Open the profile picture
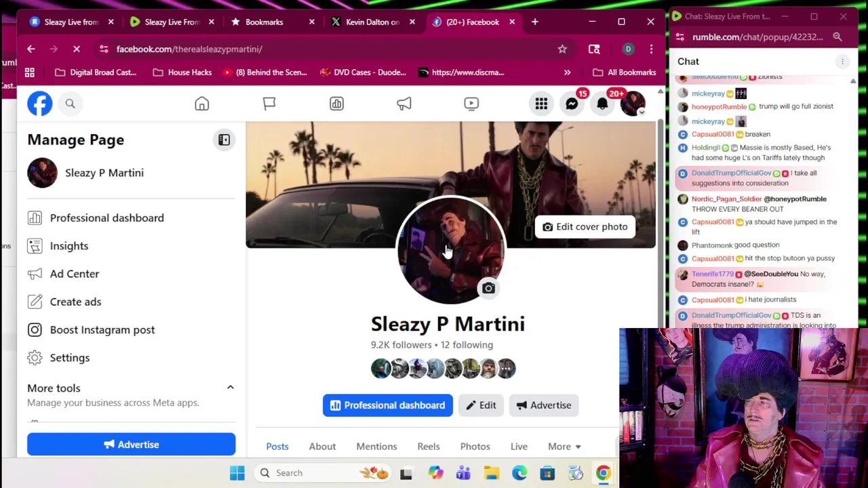This screenshot has height=488, width=868. [450, 249]
